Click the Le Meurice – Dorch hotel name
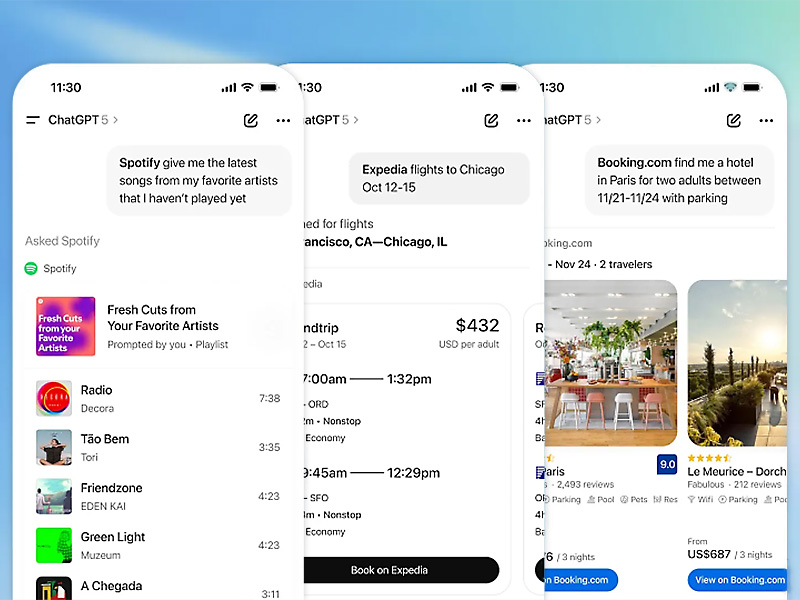This screenshot has width=800, height=600. [x=737, y=471]
